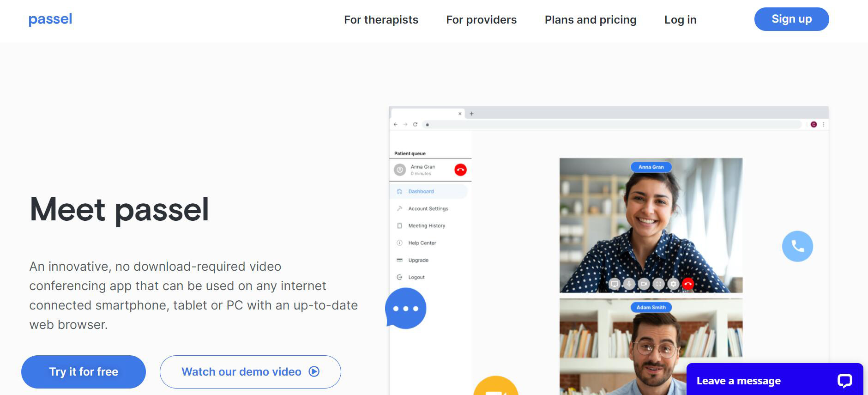This screenshot has height=395, width=868.
Task: Click the Meet passel headline
Action: [120, 210]
